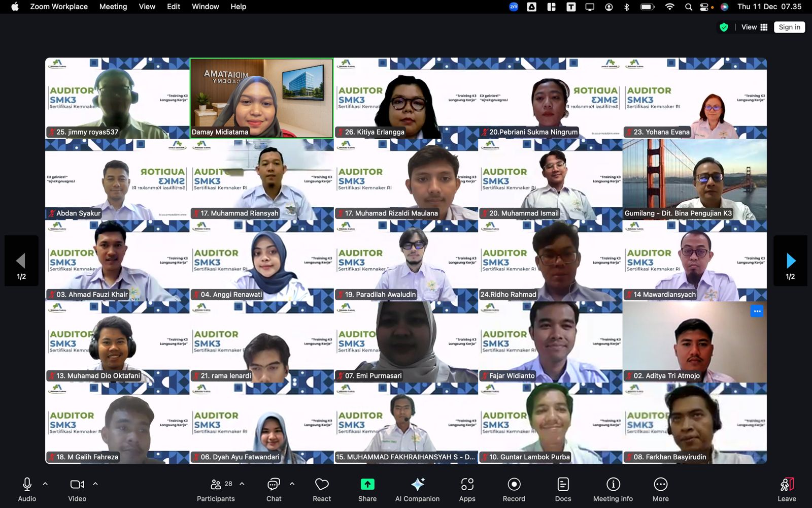Click the Sign in button
The image size is (812, 508).
789,27
